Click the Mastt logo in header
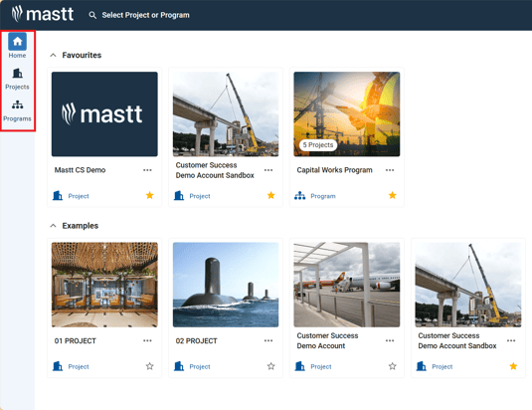 [43, 14]
